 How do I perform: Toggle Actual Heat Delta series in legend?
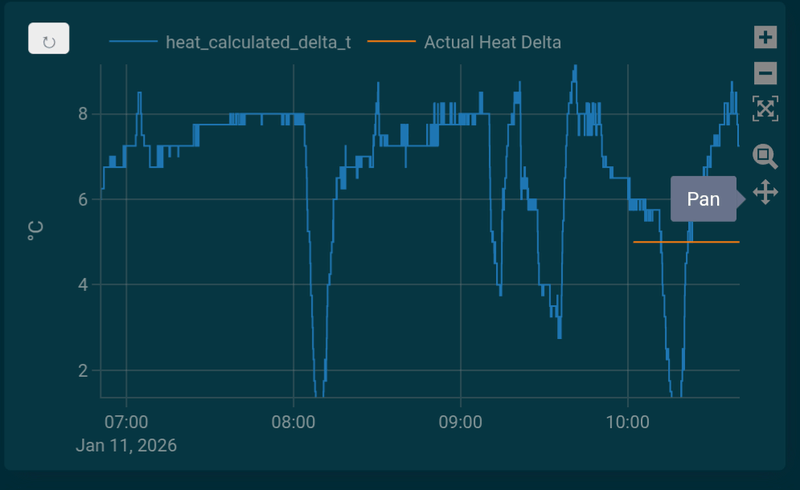pyautogui.click(x=492, y=42)
